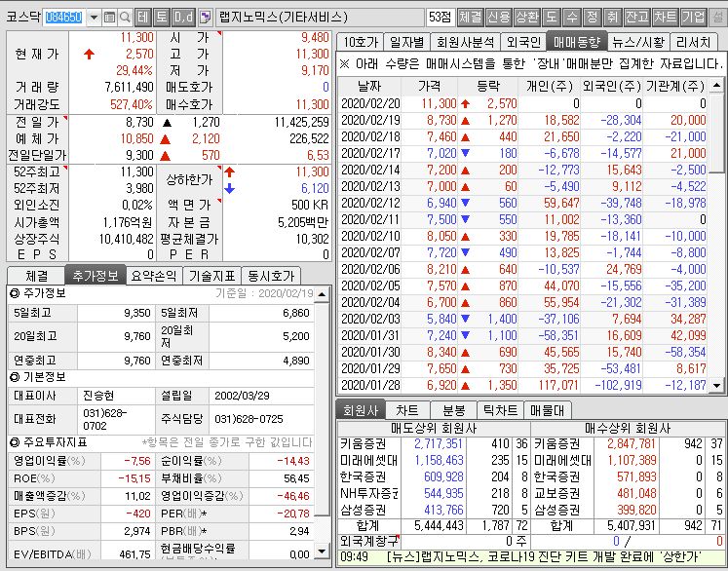Screen dimensions: 728x571
Task: Click the 가격 column header
Action: coord(430,86)
